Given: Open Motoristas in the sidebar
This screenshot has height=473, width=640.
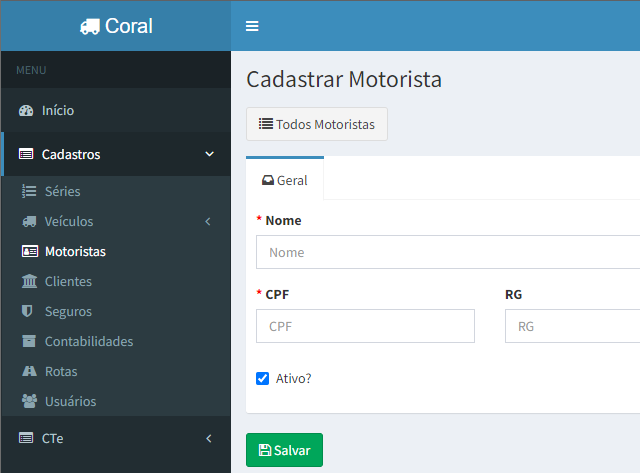Looking at the screenshot, I should click(75, 252).
